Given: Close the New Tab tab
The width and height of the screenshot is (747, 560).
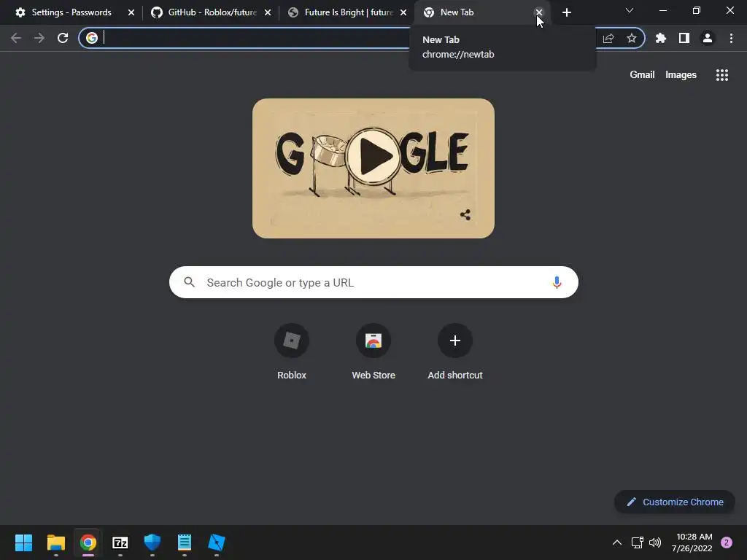Looking at the screenshot, I should coord(539,12).
